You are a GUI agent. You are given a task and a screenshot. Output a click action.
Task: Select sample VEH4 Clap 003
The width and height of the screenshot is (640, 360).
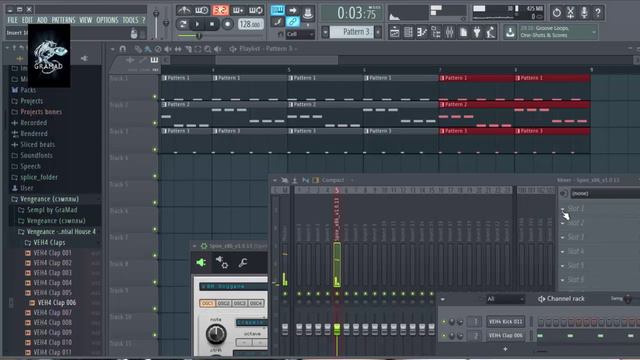[52, 273]
